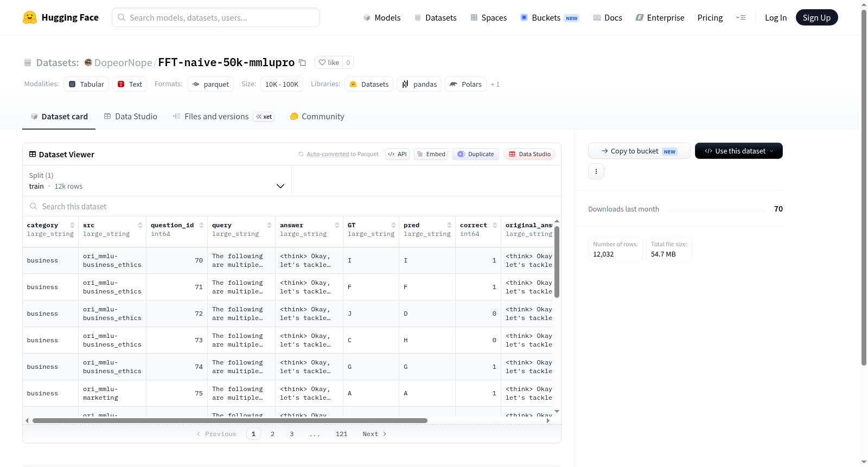
Task: Switch to the Dataset card tab
Action: 59,116
